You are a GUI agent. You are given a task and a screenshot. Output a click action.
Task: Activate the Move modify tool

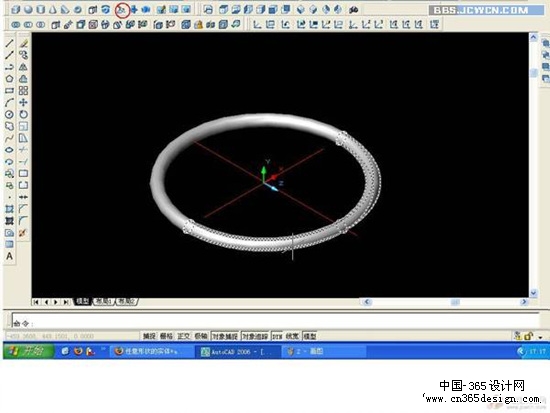coord(23,102)
